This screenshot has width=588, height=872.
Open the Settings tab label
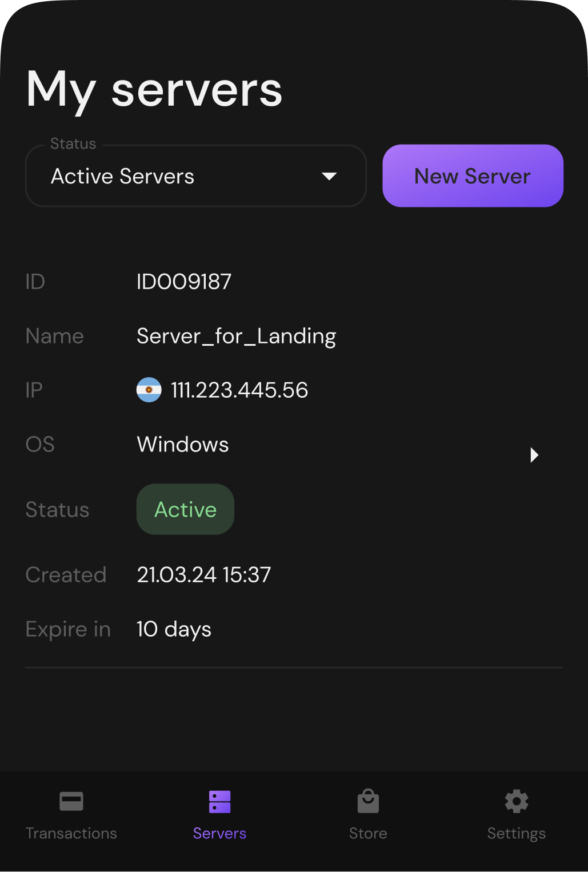click(x=516, y=833)
